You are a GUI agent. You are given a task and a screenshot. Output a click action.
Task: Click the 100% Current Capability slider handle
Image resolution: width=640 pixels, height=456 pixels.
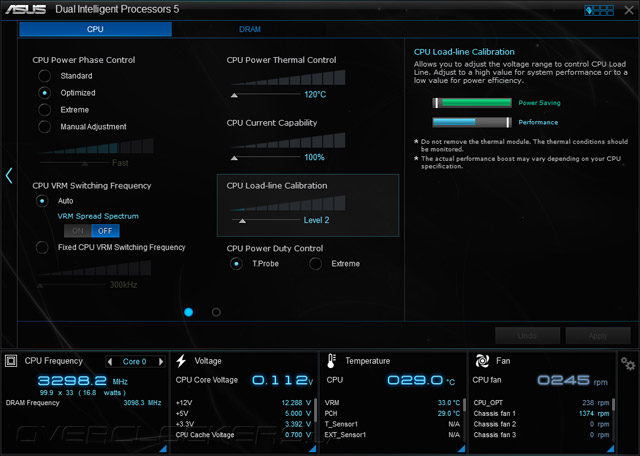point(234,158)
